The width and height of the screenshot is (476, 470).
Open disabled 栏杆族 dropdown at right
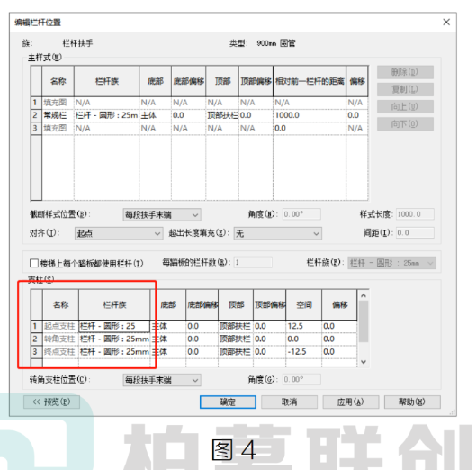(x=391, y=263)
